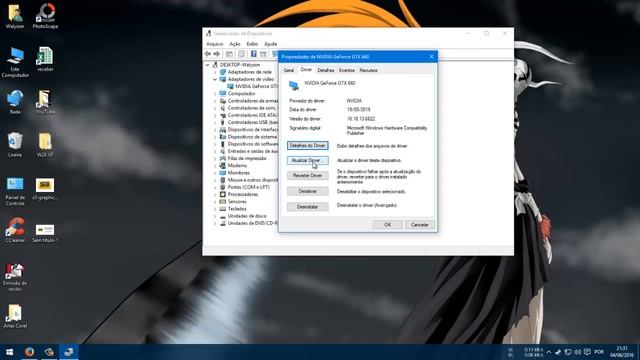The height and width of the screenshot is (360, 640).
Task: Expand the Modems tree node
Action: coord(215,166)
